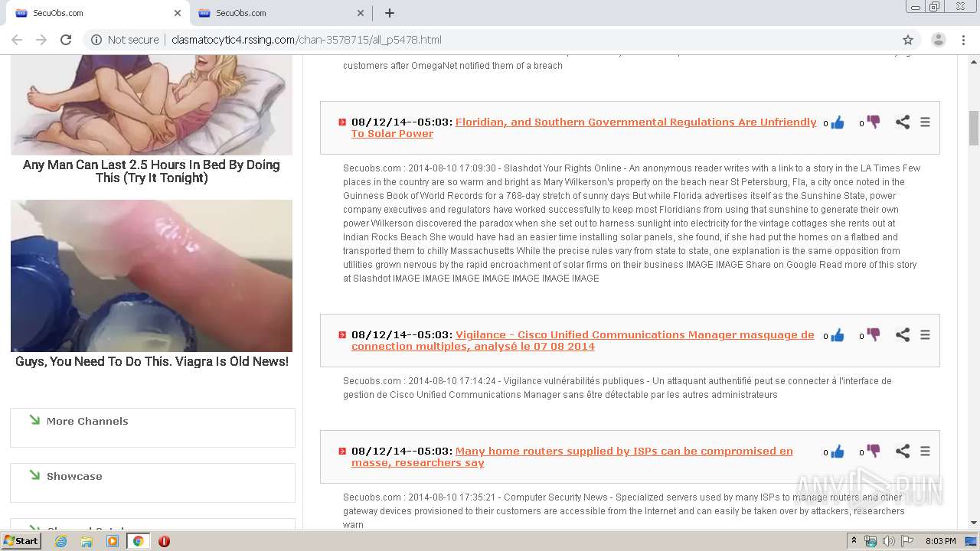Open the Chrome profile avatar

pyautogui.click(x=939, y=40)
